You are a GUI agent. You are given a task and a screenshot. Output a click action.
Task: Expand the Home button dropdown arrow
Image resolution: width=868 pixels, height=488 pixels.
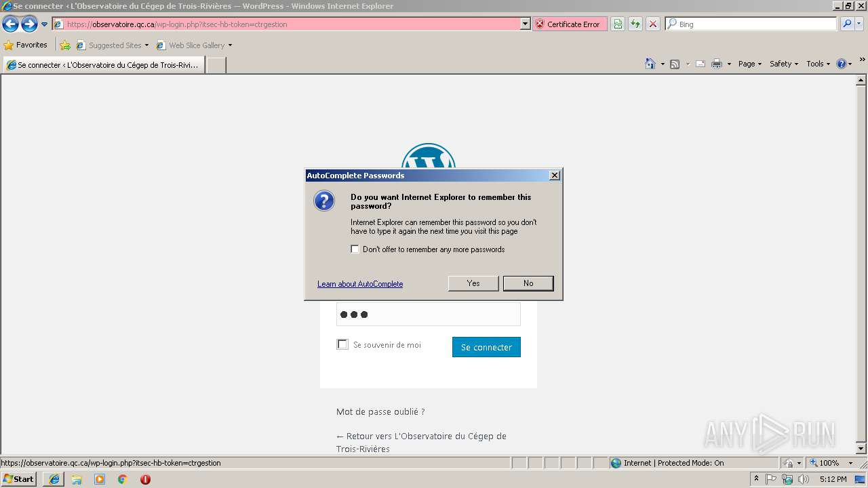coord(662,64)
